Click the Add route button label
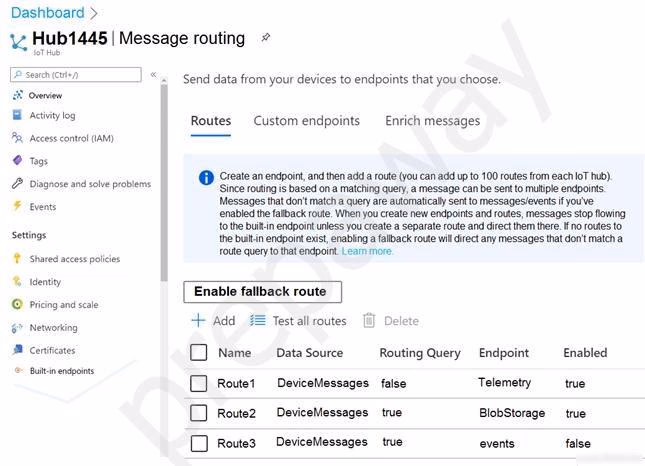The height and width of the screenshot is (466, 645). pyautogui.click(x=224, y=321)
